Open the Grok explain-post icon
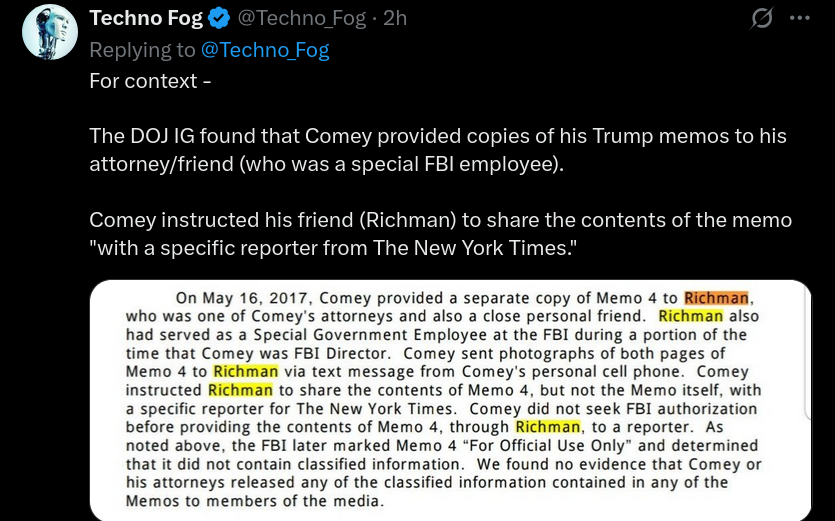835x521 pixels. point(762,18)
